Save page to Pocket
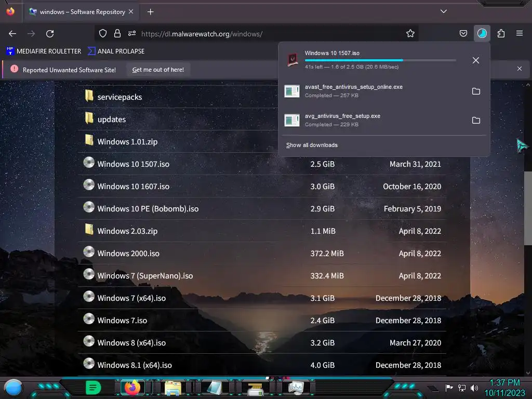This screenshot has width=532, height=399. tap(463, 33)
